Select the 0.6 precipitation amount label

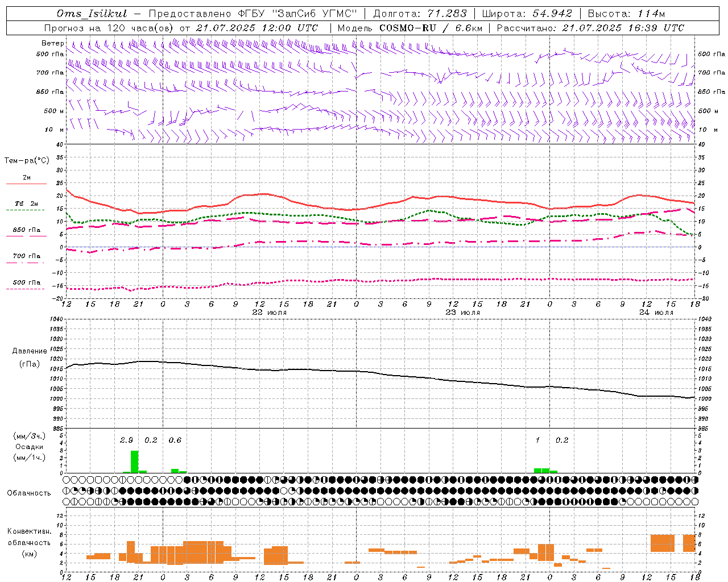pos(175,440)
